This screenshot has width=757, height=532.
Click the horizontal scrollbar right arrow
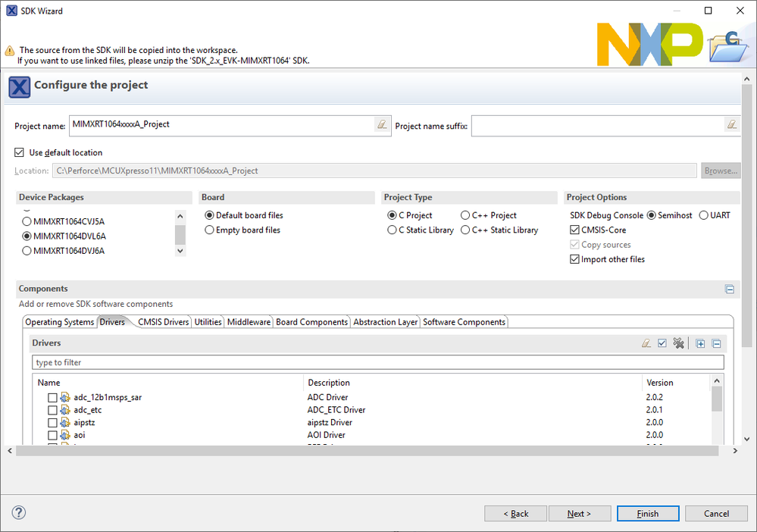(x=735, y=451)
